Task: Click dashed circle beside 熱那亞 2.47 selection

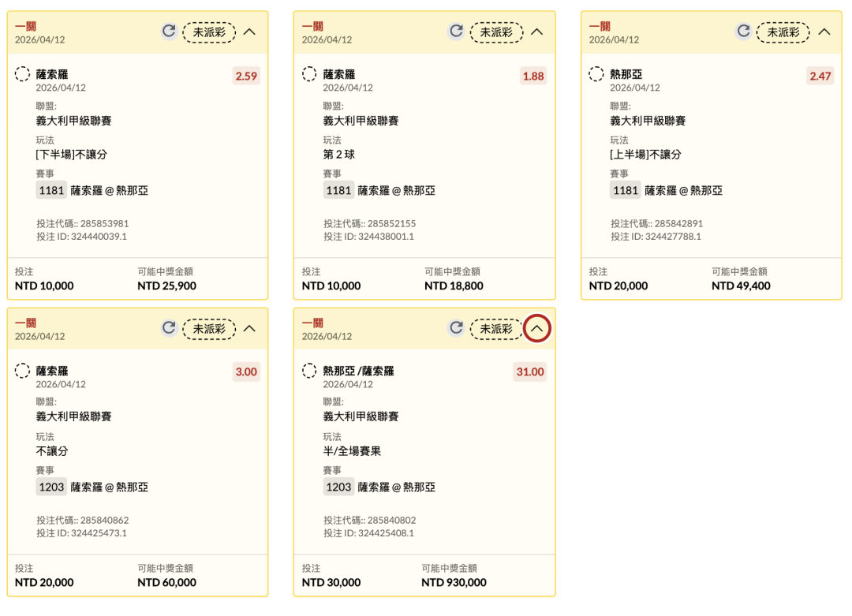Action: tap(596, 74)
